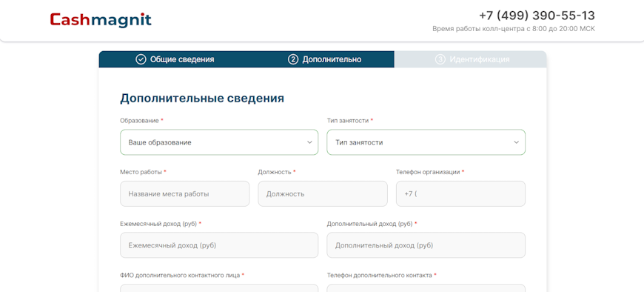Focus the Дополнительный доход (руб) field
The height and width of the screenshot is (292, 644).
coord(426,245)
